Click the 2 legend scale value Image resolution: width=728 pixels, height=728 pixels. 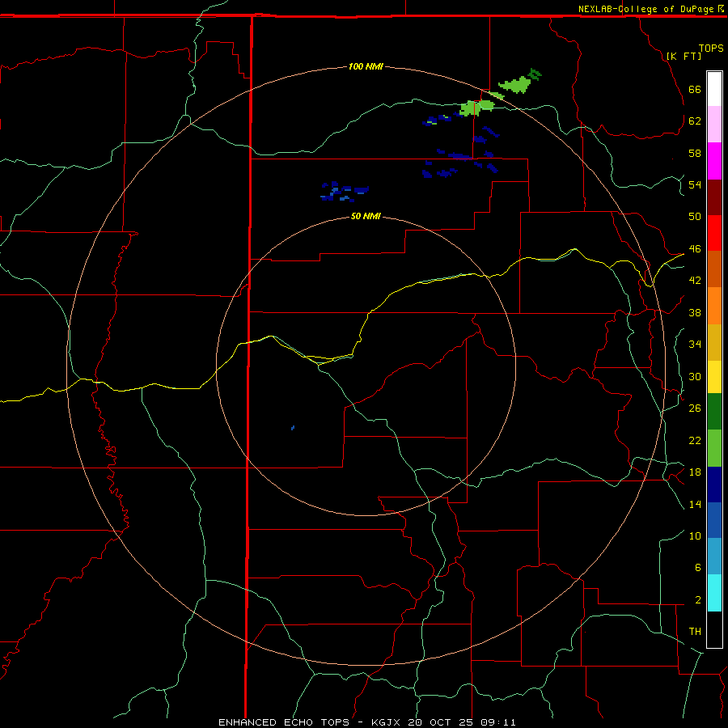698,600
